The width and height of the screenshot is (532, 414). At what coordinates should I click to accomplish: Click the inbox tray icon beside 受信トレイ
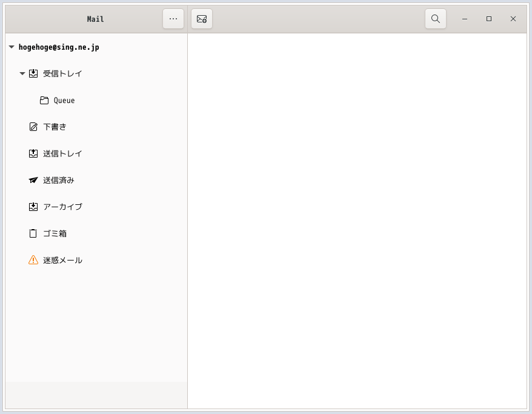(33, 73)
